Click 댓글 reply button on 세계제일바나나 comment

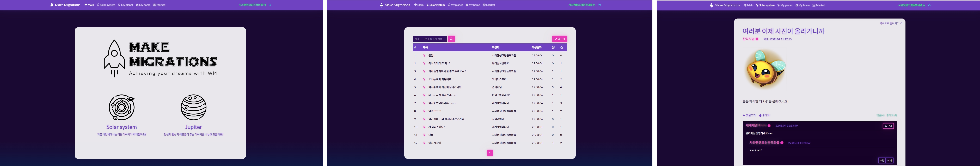888,126
